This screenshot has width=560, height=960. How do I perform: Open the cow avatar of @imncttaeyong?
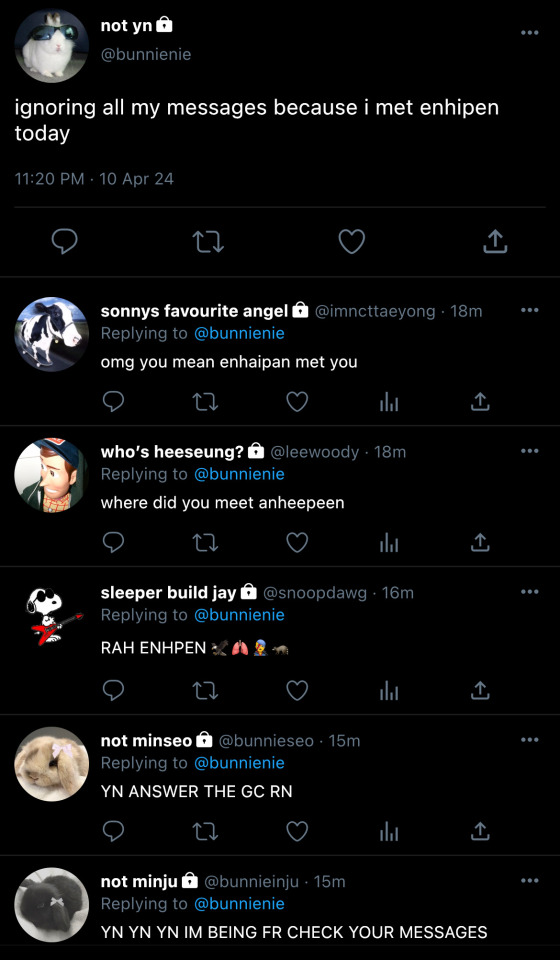pyautogui.click(x=51, y=334)
